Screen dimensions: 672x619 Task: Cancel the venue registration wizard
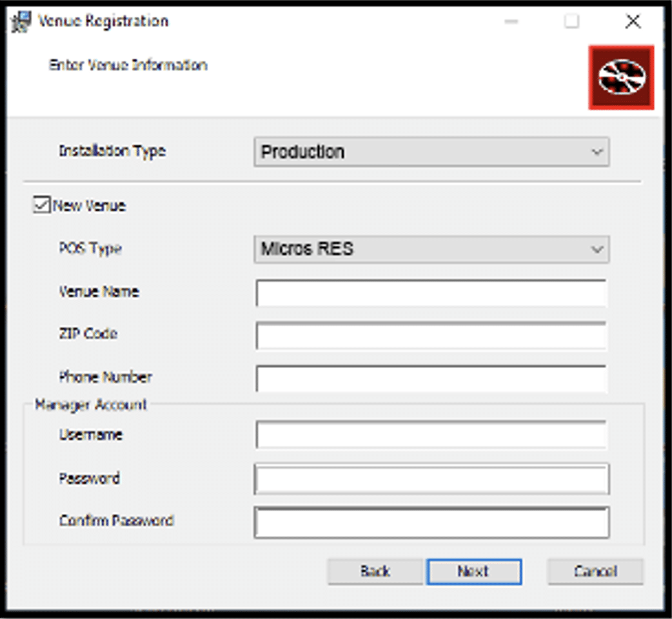point(595,571)
